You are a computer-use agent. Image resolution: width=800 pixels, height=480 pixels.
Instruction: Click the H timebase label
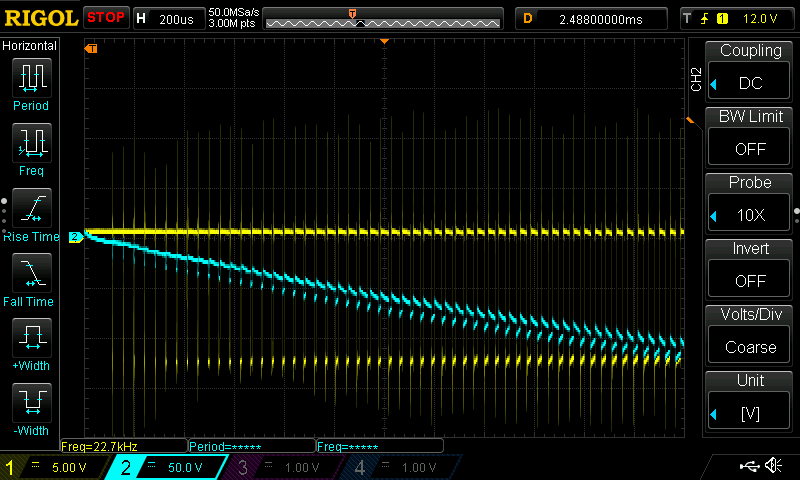tap(141, 19)
